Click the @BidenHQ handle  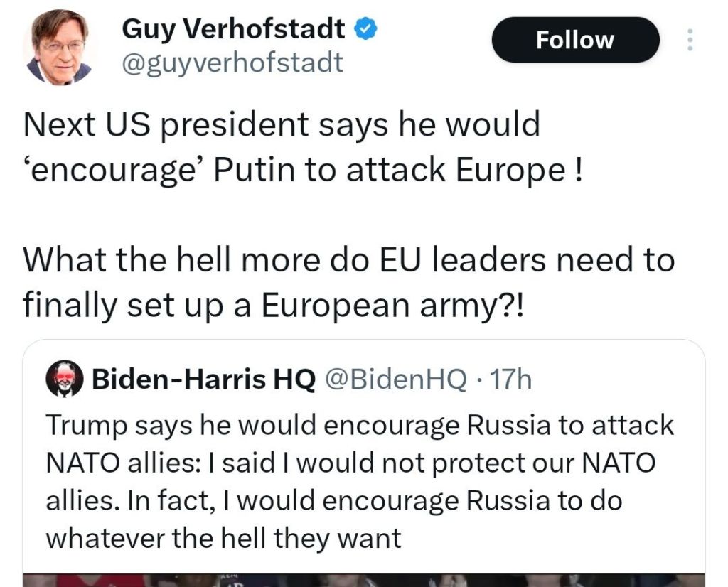396,381
